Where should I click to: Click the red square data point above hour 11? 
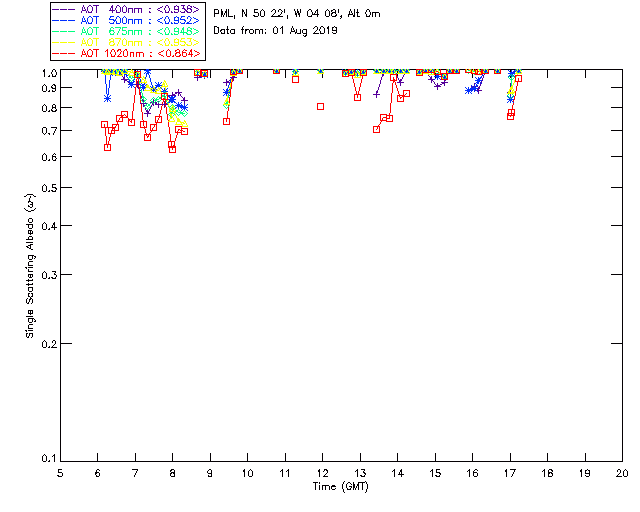[x=296, y=80]
